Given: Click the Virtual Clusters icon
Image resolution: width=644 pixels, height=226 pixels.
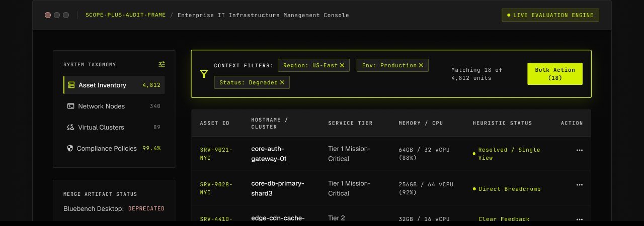Looking at the screenshot, I should (x=70, y=128).
